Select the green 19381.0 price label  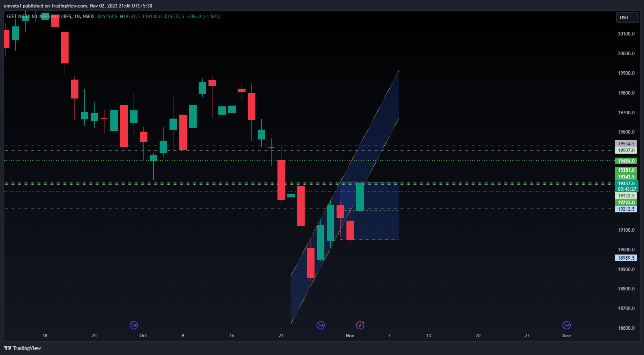click(x=626, y=170)
